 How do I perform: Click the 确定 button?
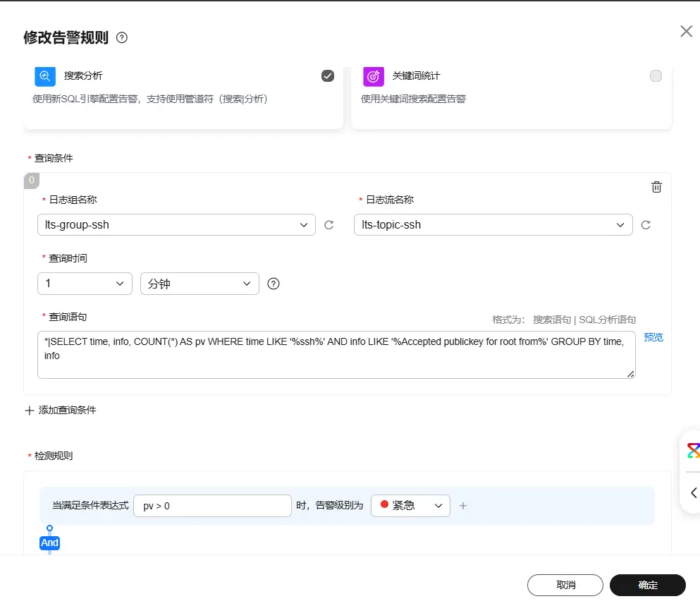coord(647,585)
